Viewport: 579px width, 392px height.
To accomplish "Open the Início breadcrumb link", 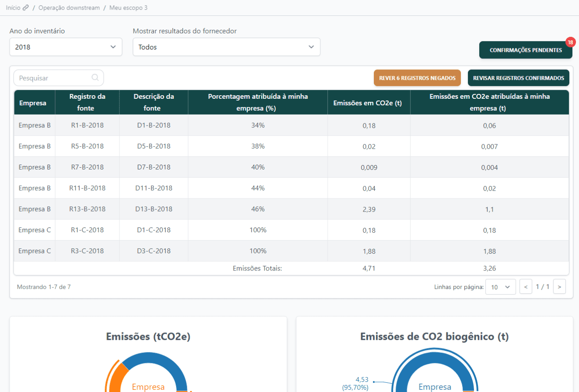I will (x=13, y=8).
